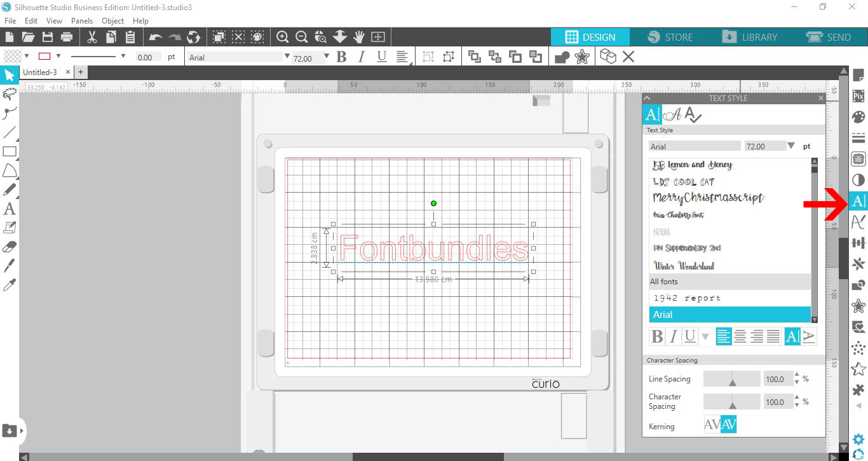
Task: Open Text Style panel from right sidebar
Action: coord(858,201)
